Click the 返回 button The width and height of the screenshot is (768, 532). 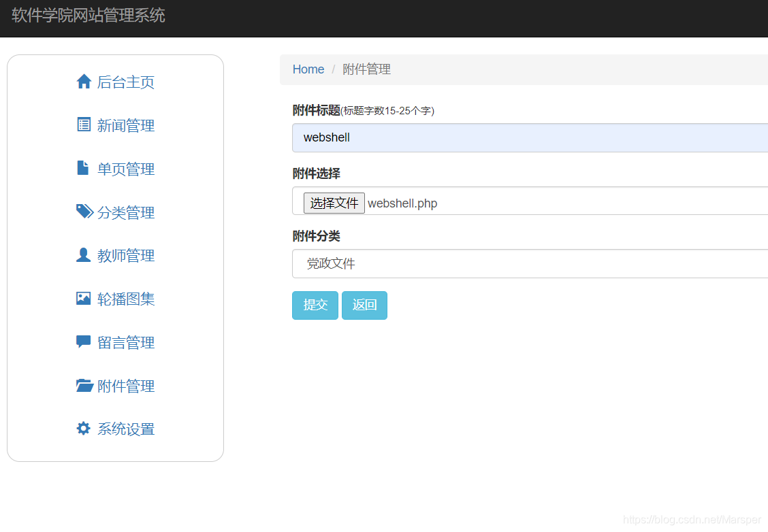(364, 305)
